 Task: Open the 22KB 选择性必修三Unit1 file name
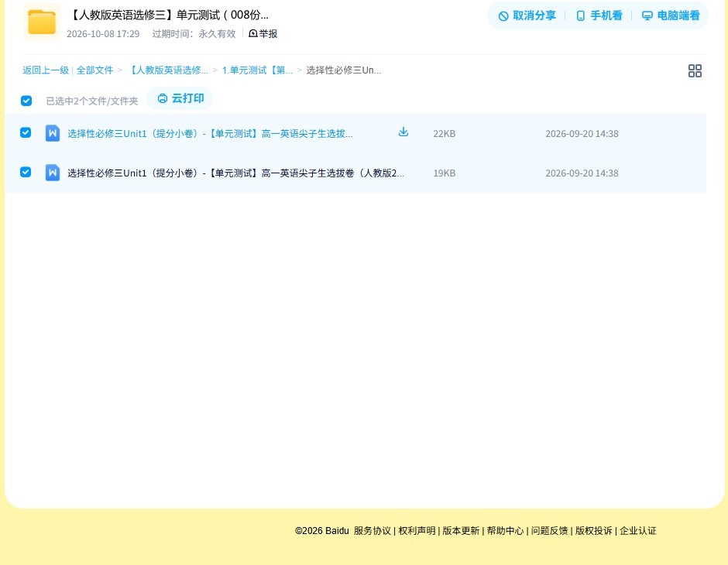click(x=210, y=134)
